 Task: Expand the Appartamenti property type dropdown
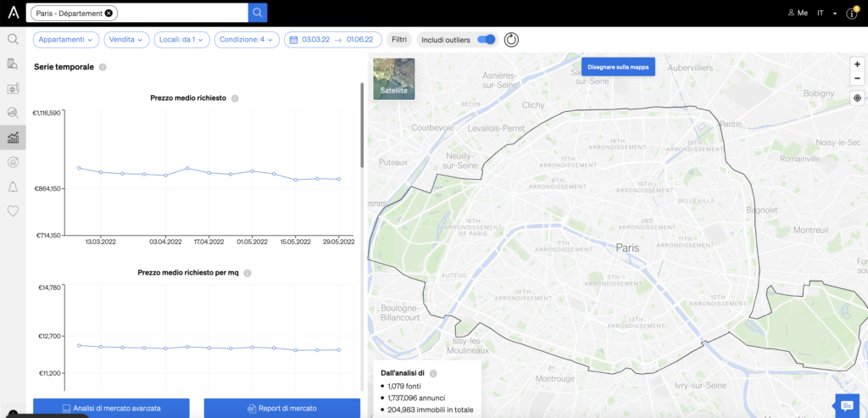(66, 40)
